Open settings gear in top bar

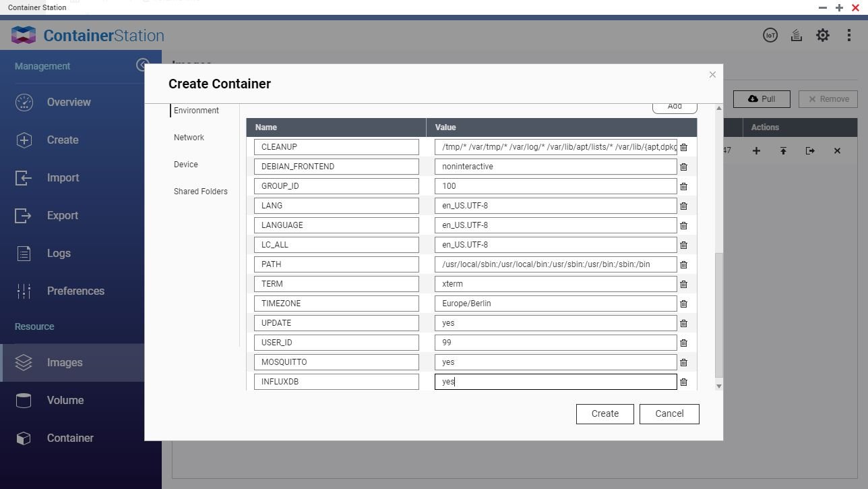pyautogui.click(x=822, y=36)
